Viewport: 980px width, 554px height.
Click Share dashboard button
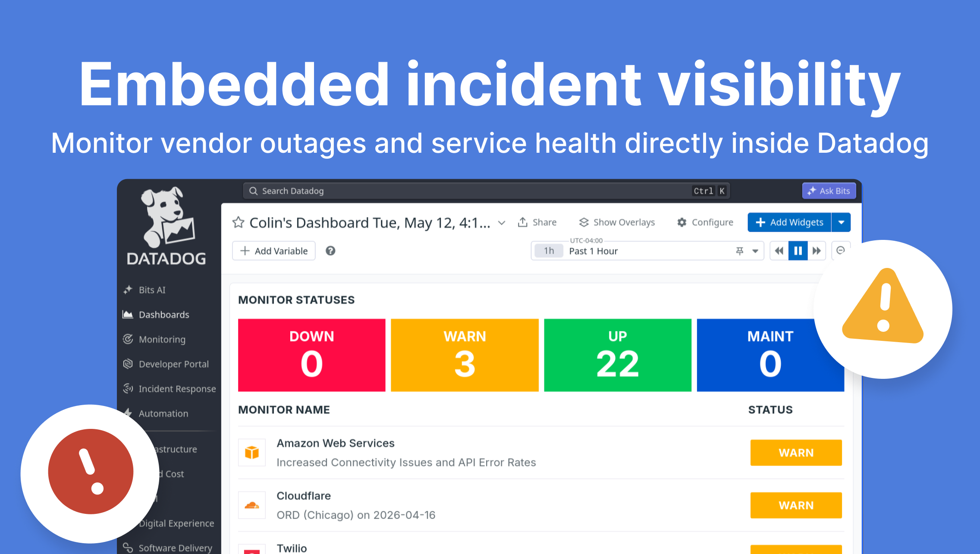[537, 222]
